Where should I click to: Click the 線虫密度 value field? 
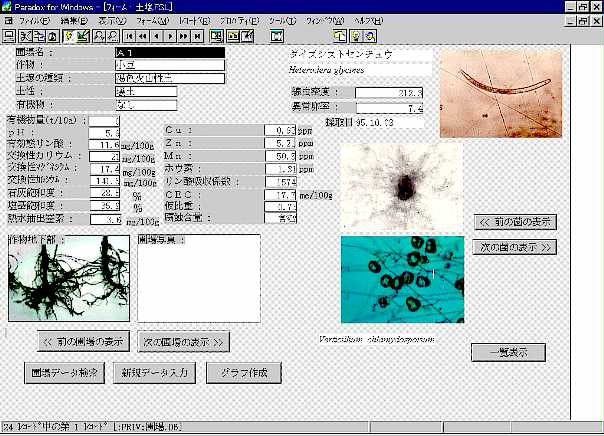389,93
